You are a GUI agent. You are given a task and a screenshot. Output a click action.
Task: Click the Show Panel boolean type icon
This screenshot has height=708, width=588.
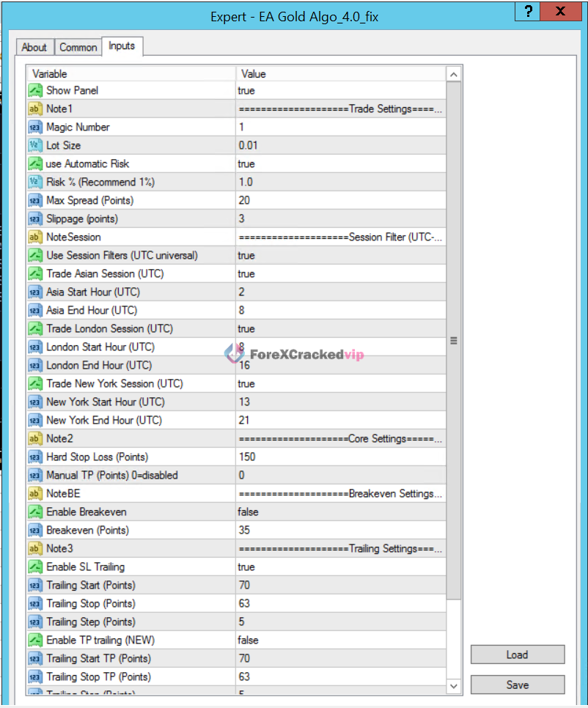[35, 90]
